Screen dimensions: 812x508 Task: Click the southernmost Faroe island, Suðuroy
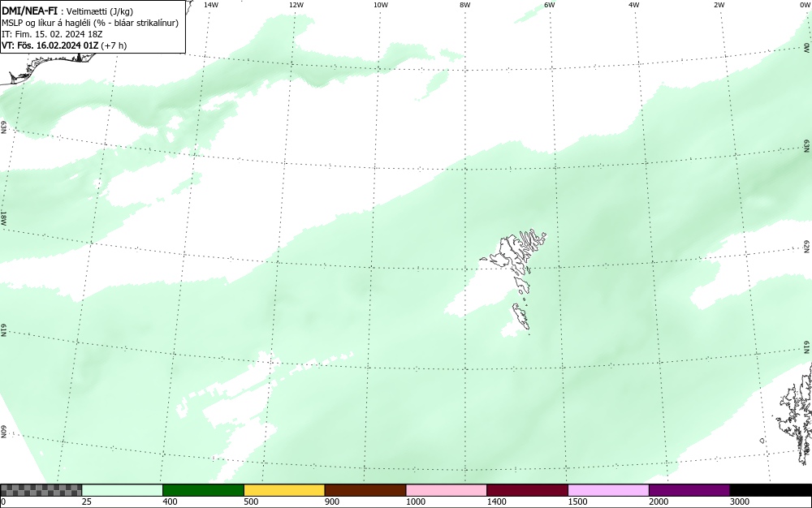coord(521,316)
